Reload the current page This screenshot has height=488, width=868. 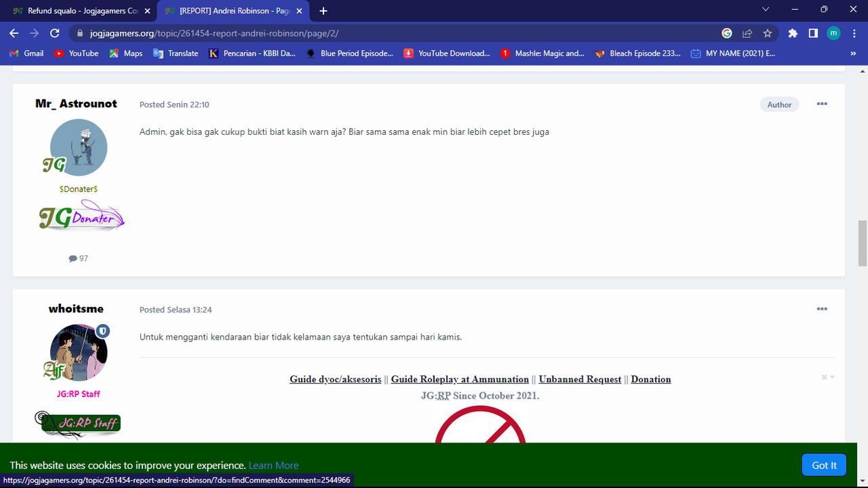click(x=55, y=33)
